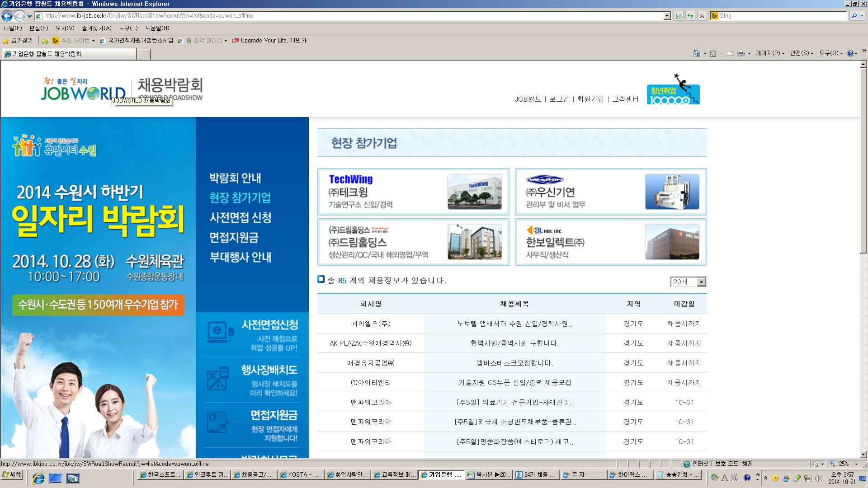Open the 편집(E) menu
Viewport: 868px width, 488px height.
(39, 28)
